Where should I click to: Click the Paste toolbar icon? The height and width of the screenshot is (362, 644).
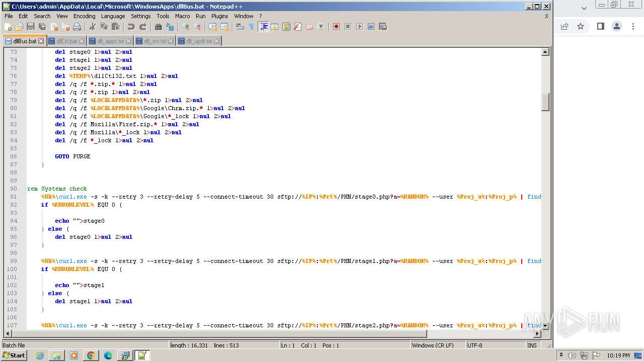point(116,27)
